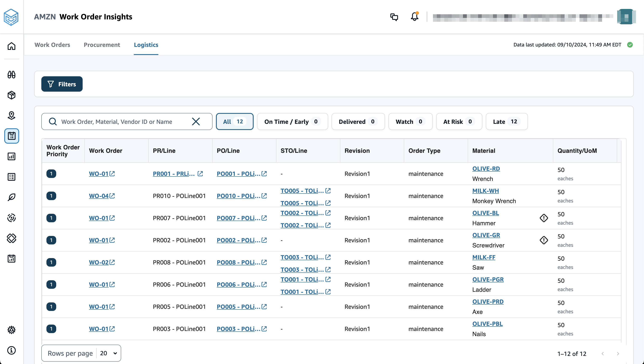Click the cube/inventory icon in sidebar

12,95
